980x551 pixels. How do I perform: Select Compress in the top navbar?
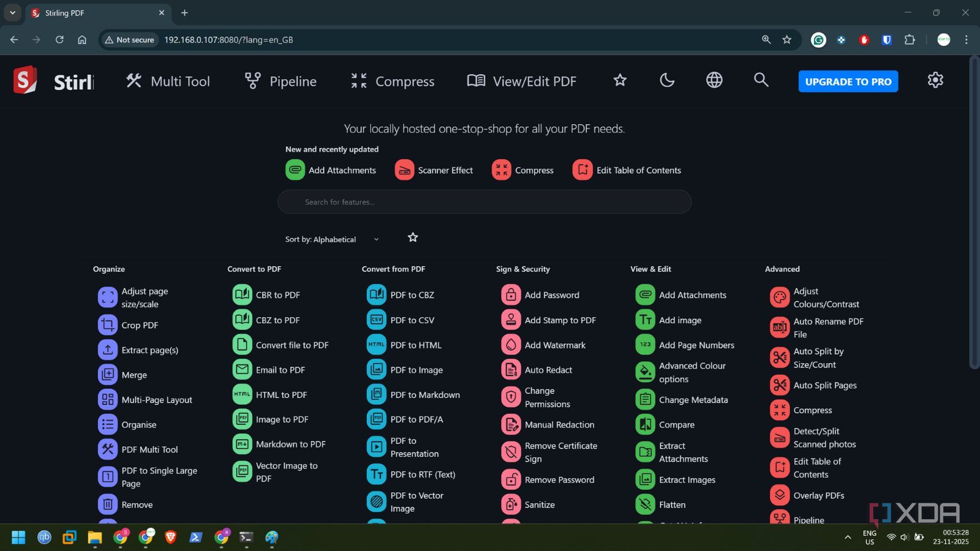click(x=393, y=81)
